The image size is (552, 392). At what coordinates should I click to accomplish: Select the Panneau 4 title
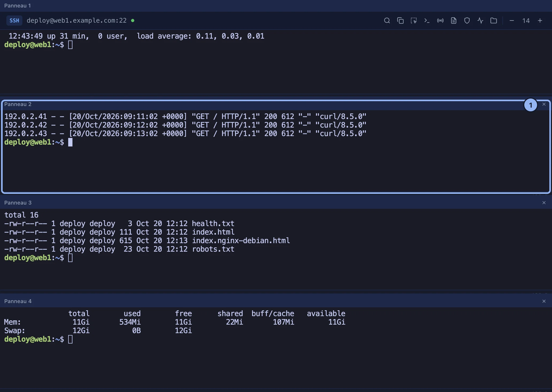[x=18, y=301]
